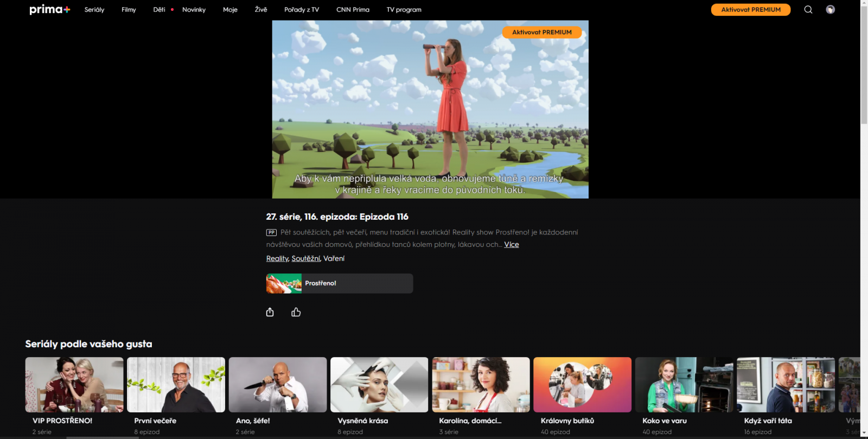Click the Prostřeno! show thumbnail image

click(x=284, y=283)
